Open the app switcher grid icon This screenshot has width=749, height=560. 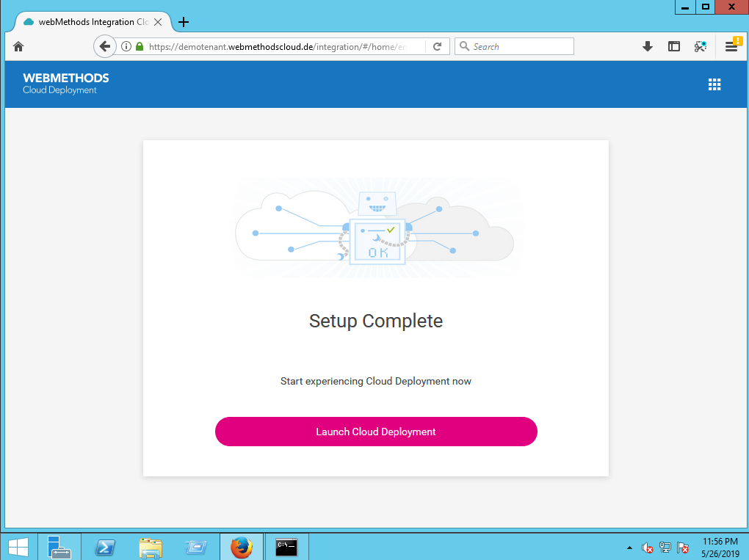coord(714,84)
